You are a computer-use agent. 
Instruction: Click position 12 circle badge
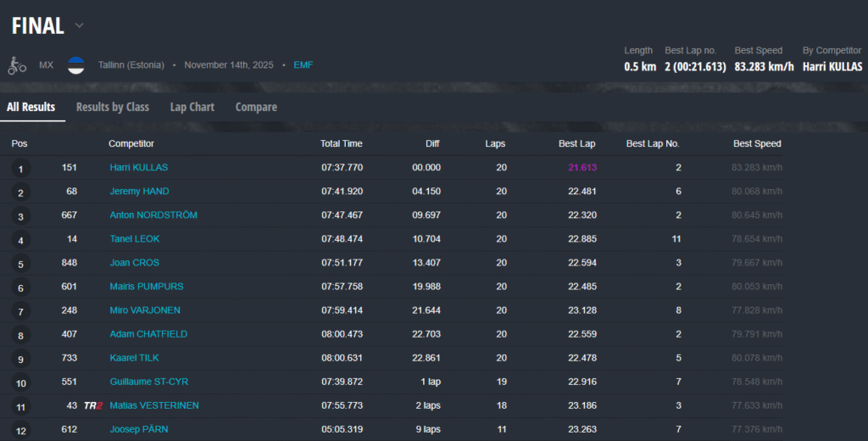(x=20, y=430)
